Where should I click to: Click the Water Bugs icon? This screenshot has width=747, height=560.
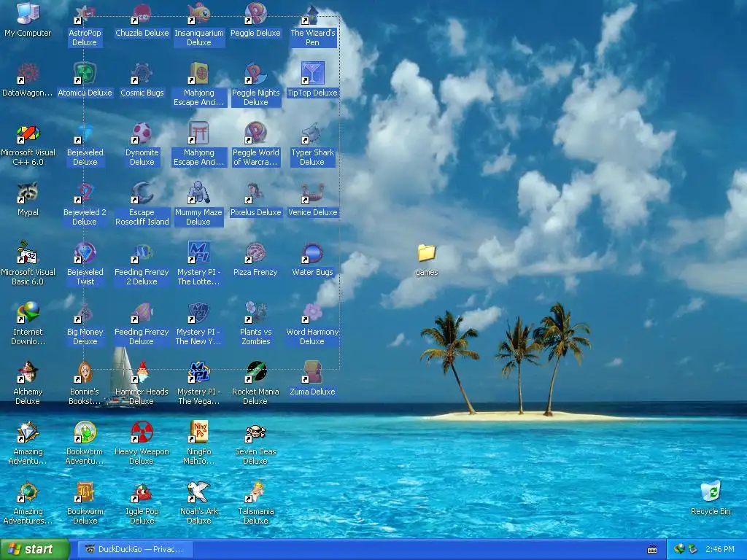click(312, 252)
